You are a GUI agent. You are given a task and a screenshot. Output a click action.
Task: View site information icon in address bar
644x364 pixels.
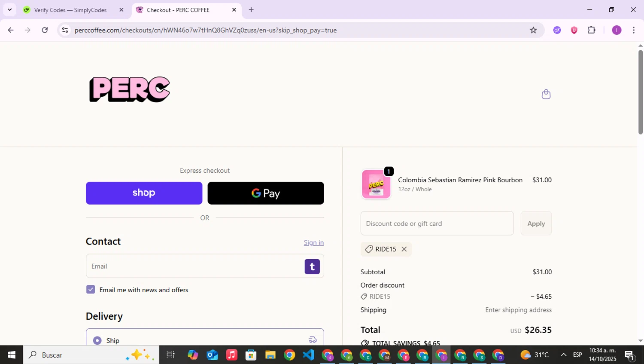point(65,30)
